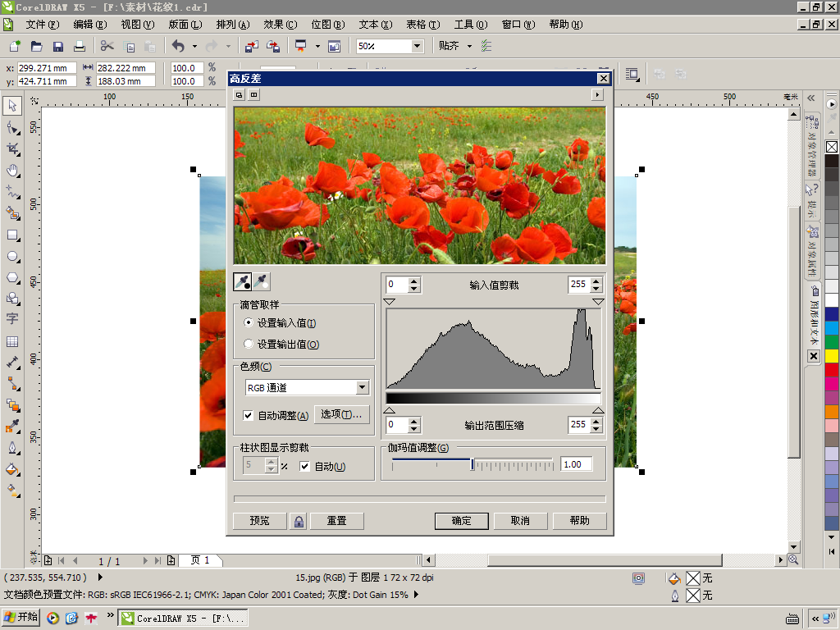Select the Pan hand tool
The height and width of the screenshot is (630, 840).
pyautogui.click(x=12, y=171)
